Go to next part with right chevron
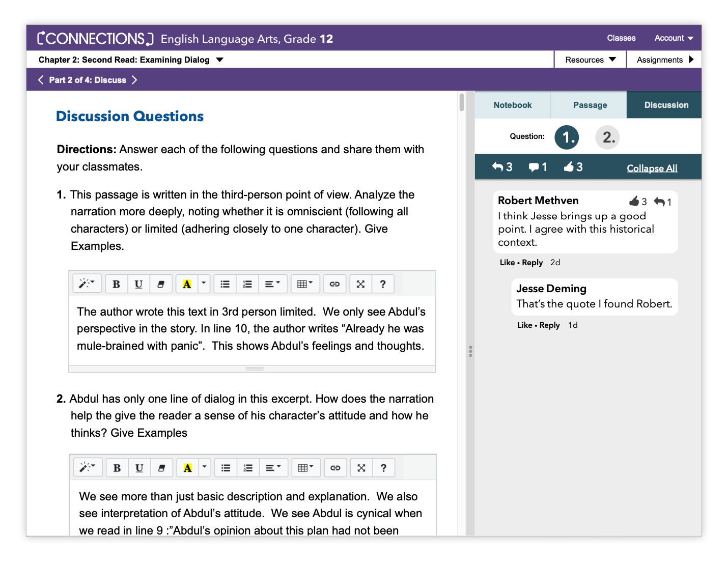 pyautogui.click(x=134, y=80)
